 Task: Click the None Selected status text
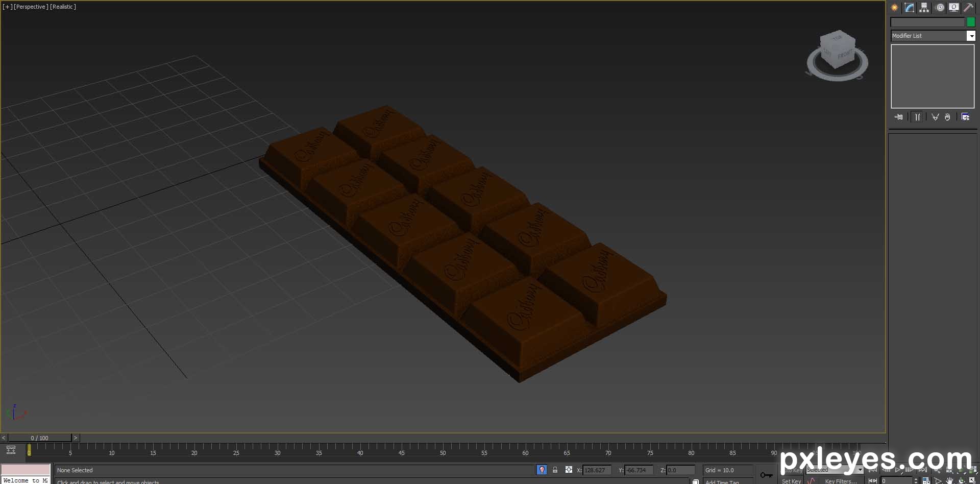(75, 470)
